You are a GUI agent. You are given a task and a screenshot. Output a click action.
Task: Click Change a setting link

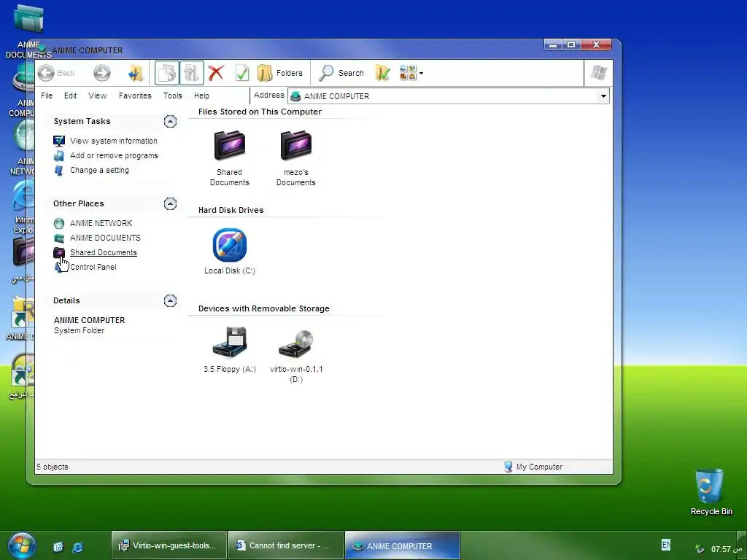click(x=99, y=171)
